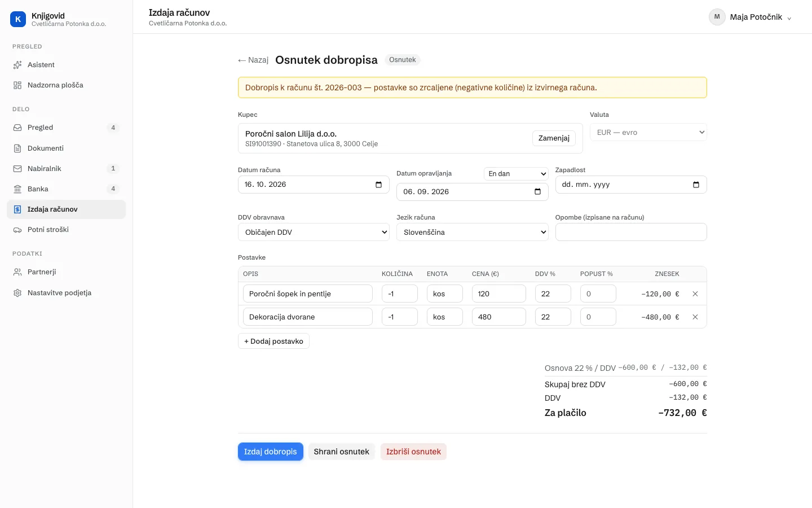Expand the Maja Potočnik user menu

point(751,17)
